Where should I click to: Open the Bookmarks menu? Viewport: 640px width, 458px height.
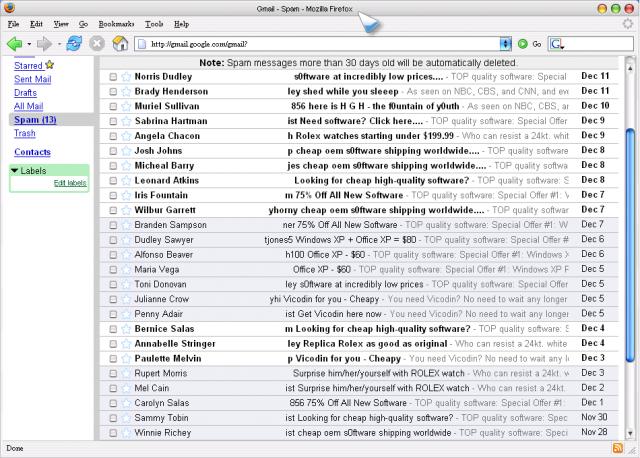pyautogui.click(x=116, y=24)
